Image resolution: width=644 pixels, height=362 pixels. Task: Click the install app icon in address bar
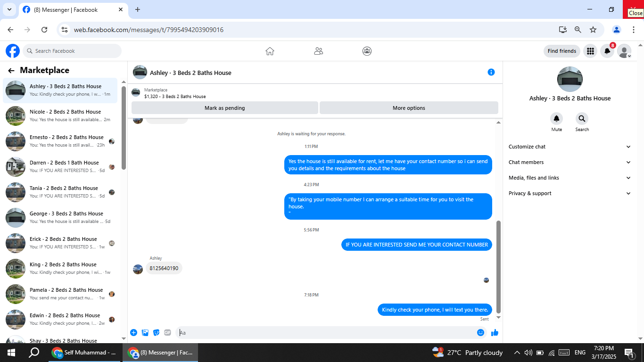pyautogui.click(x=563, y=30)
